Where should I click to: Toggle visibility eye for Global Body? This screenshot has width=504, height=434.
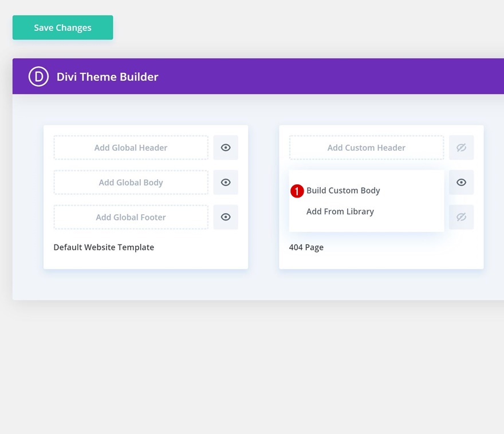[x=226, y=183]
